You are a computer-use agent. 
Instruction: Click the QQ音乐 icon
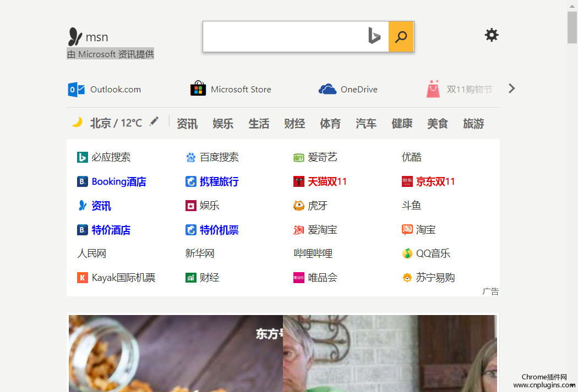407,253
